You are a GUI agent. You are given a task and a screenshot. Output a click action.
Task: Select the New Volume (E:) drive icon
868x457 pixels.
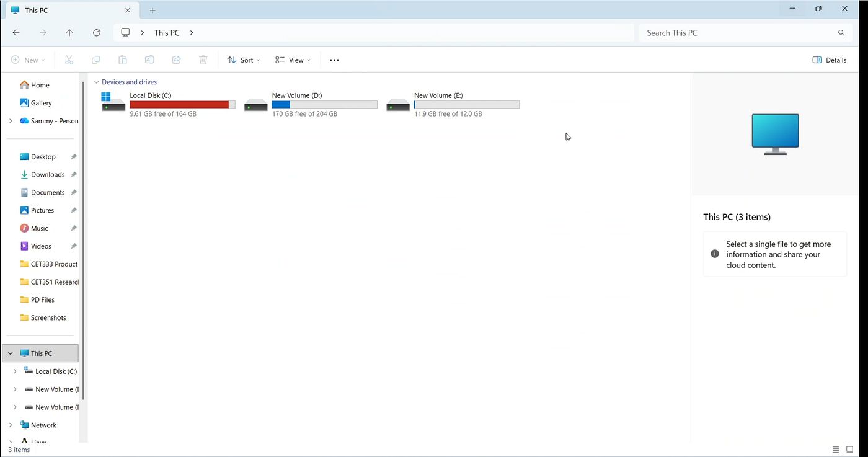click(398, 105)
